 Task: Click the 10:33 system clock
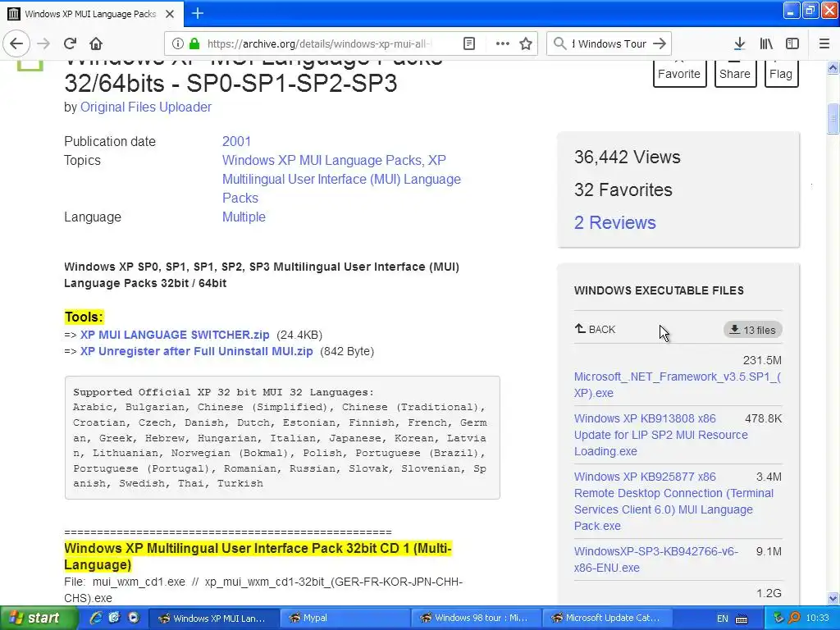click(x=817, y=619)
